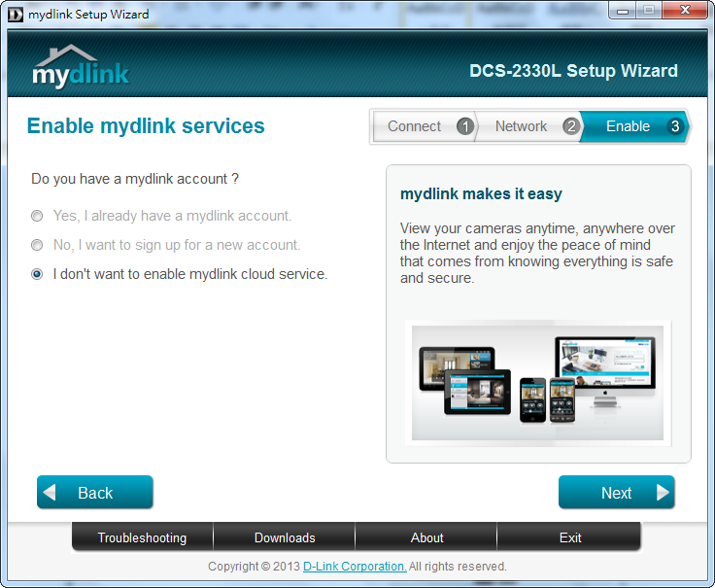Click the mydlink house logo
715x588 pixels.
[x=80, y=66]
